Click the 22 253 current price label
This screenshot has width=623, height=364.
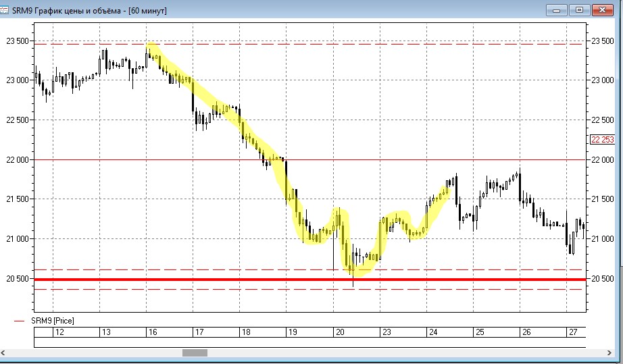coord(602,140)
